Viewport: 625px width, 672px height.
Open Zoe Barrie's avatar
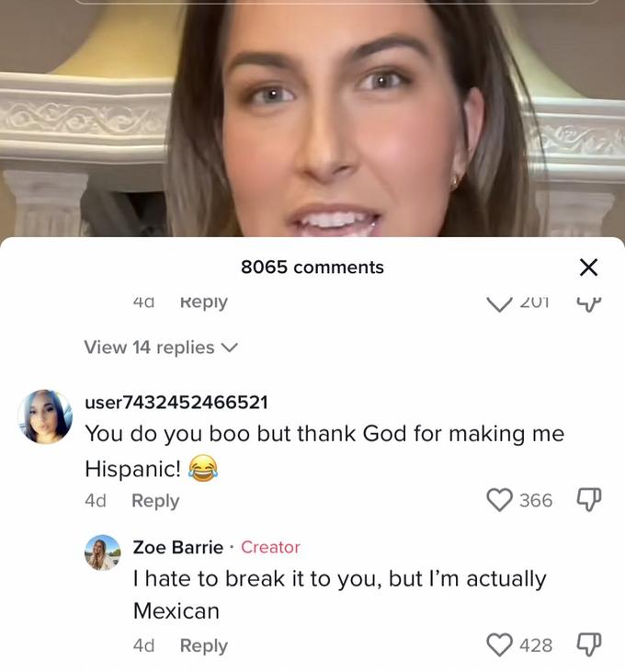coord(103,552)
